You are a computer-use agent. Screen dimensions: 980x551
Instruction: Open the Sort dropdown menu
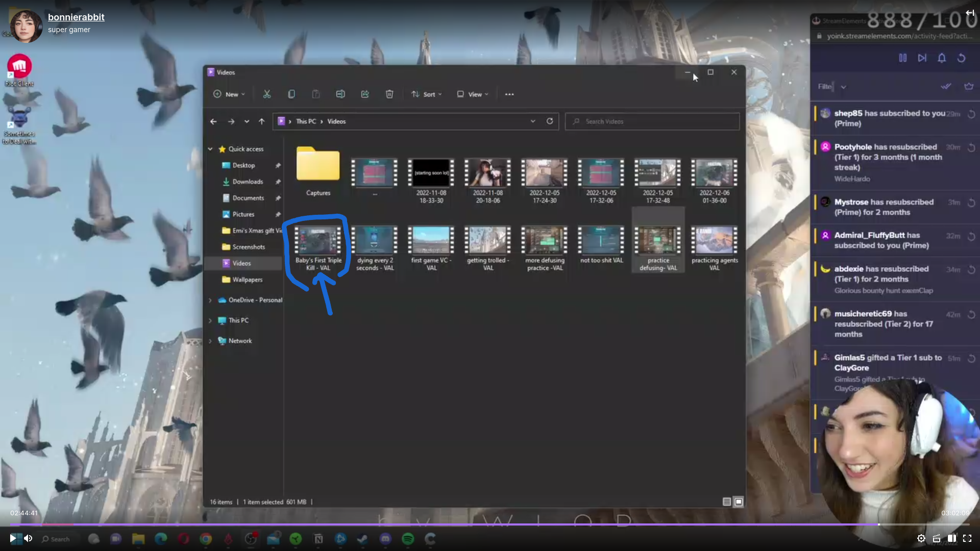[x=427, y=94]
